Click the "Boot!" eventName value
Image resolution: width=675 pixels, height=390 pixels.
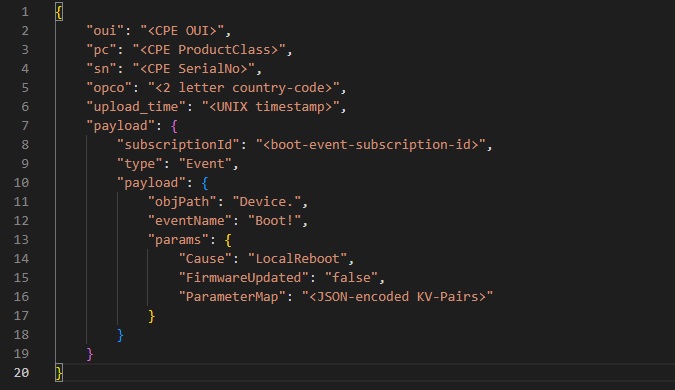(x=274, y=220)
